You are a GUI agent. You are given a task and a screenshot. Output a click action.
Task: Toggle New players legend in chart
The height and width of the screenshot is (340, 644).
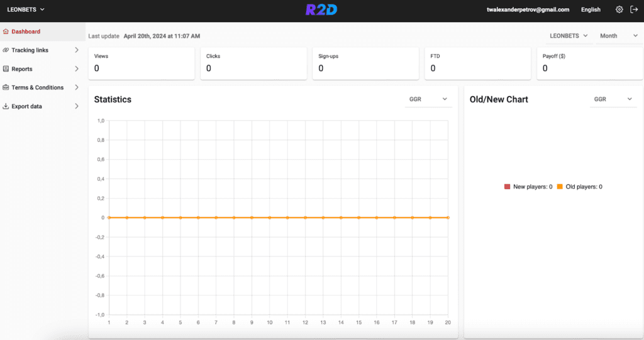pos(528,187)
